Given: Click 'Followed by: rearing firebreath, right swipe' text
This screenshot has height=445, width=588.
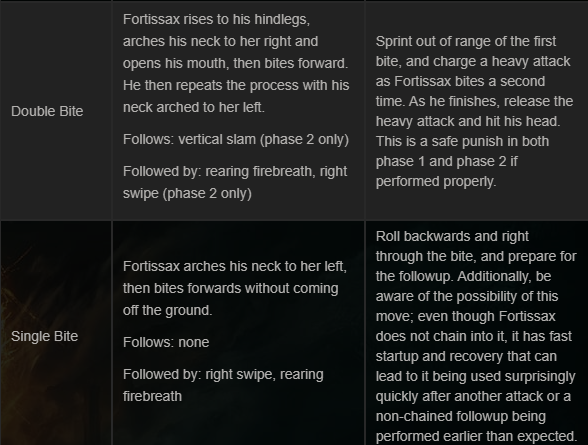Looking at the screenshot, I should pyautogui.click(x=235, y=182).
